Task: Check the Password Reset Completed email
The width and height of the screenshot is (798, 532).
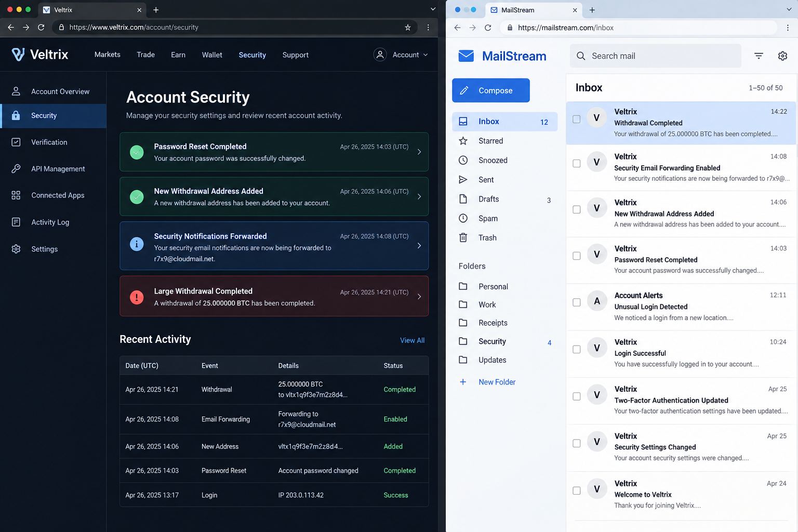Action: click(577, 256)
